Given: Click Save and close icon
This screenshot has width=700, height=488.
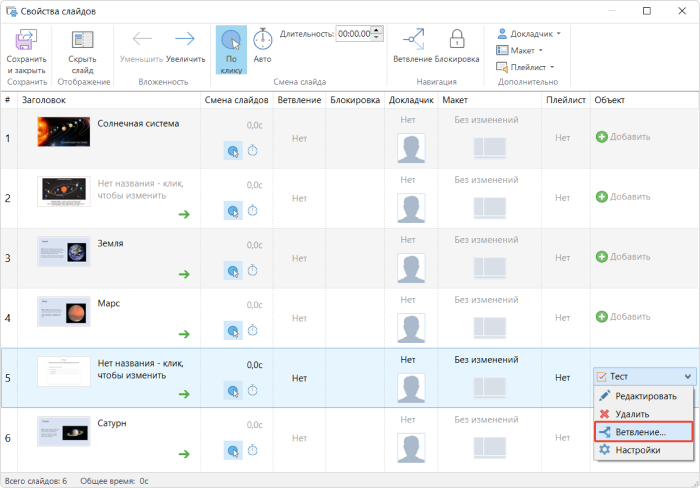Looking at the screenshot, I should click(26, 40).
